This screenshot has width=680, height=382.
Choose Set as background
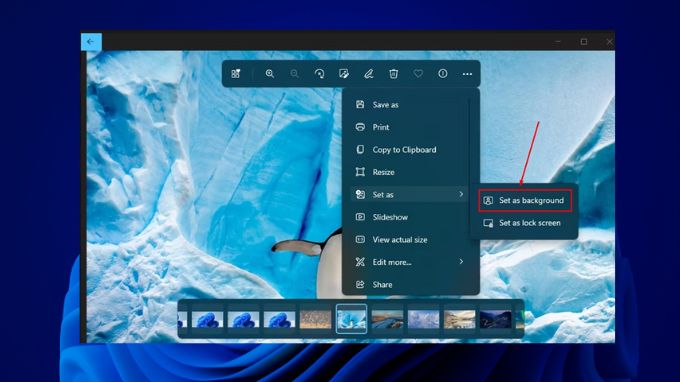tap(525, 200)
